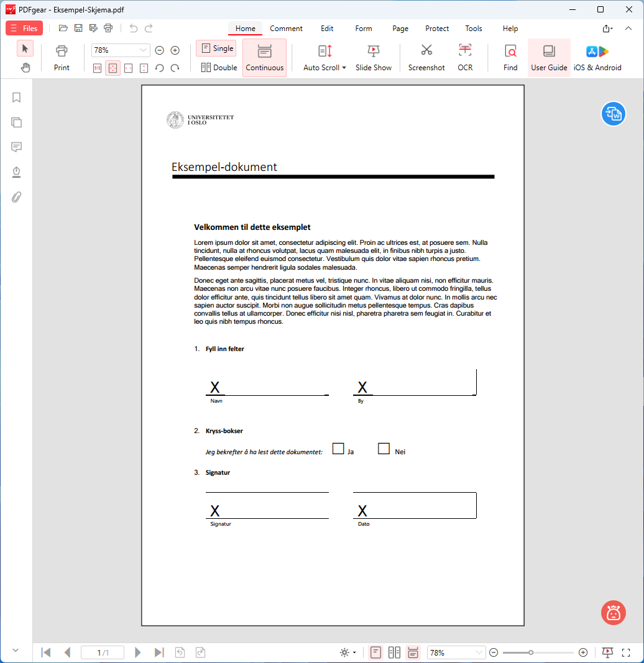The height and width of the screenshot is (663, 644).
Task: Toggle the fit page zoom mode
Action: click(113, 68)
